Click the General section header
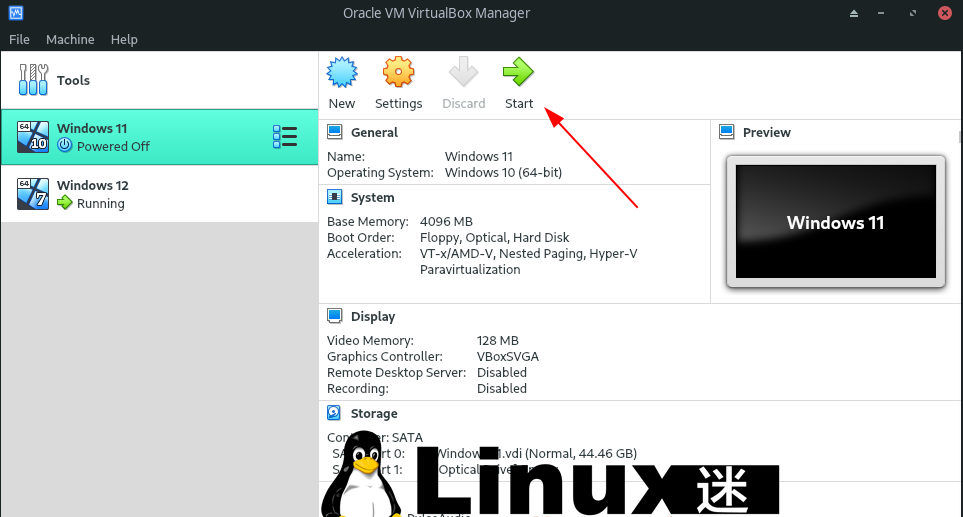 [x=374, y=133]
